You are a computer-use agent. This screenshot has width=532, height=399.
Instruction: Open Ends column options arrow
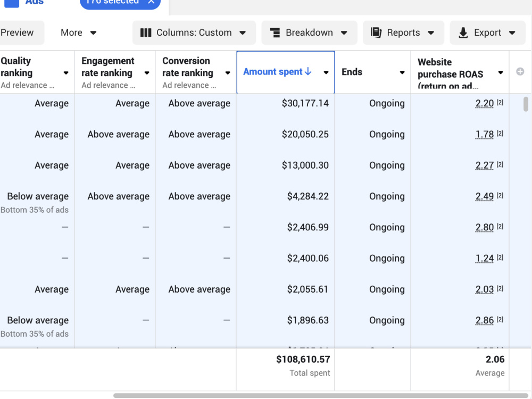point(402,72)
